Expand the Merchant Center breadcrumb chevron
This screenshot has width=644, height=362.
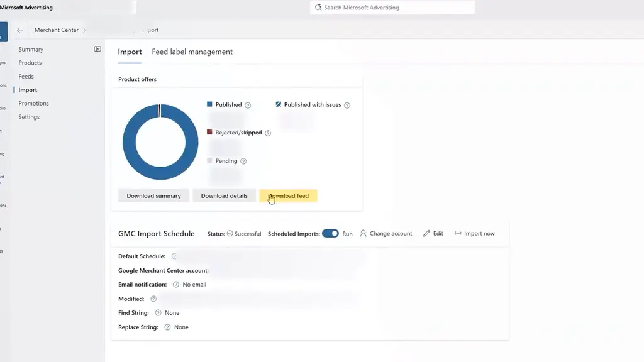(x=84, y=30)
